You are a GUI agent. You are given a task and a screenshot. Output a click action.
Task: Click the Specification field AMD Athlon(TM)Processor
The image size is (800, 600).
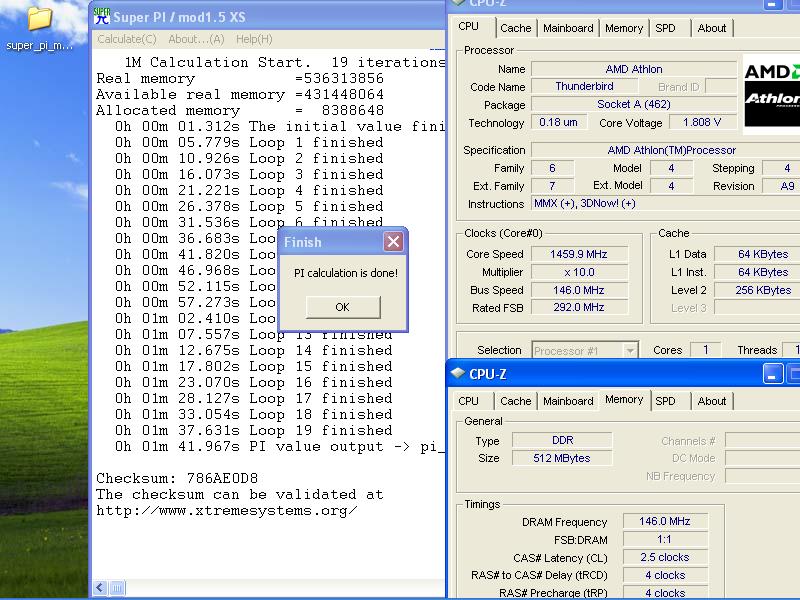coord(666,150)
